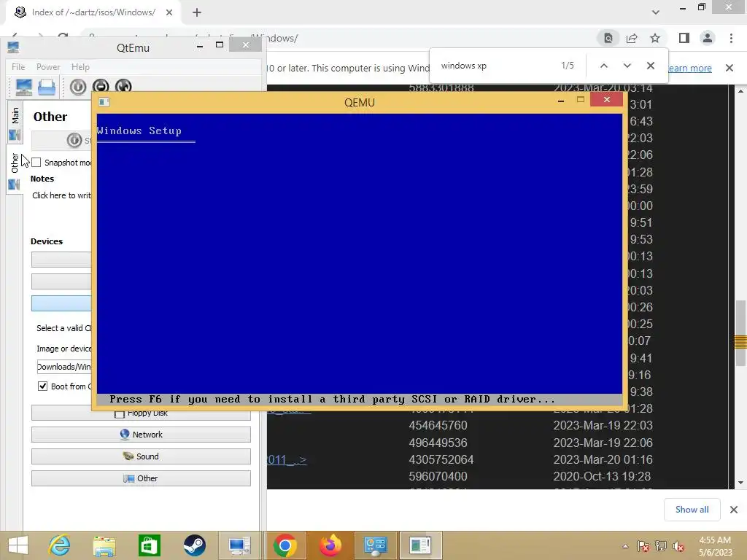This screenshot has height=560, width=747.
Task: Click the share page icon in Chrome
Action: coord(632,38)
